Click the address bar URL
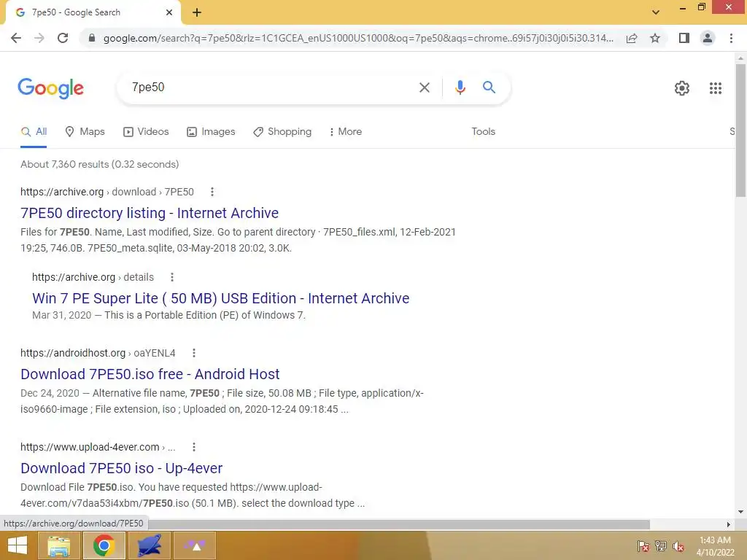Viewport: 747px width, 560px height. click(357, 38)
